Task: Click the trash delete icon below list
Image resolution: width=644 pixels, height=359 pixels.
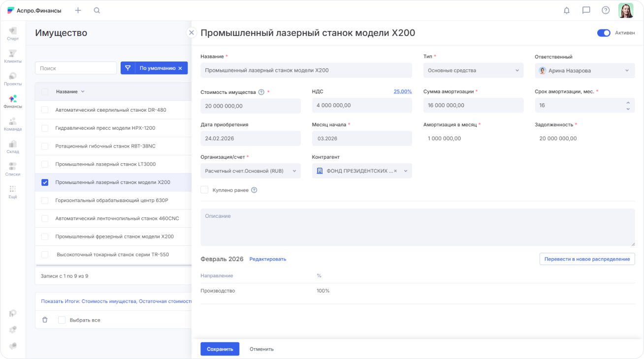Action: [x=45, y=320]
